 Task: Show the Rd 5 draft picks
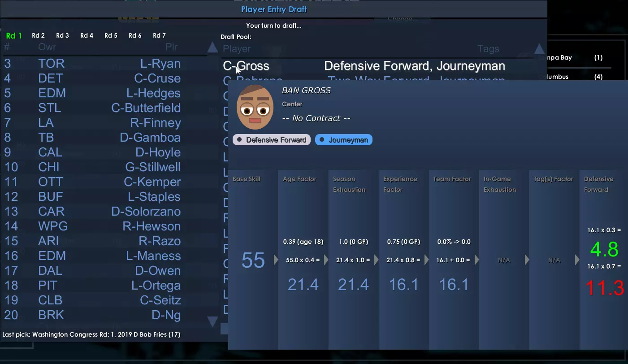111,36
